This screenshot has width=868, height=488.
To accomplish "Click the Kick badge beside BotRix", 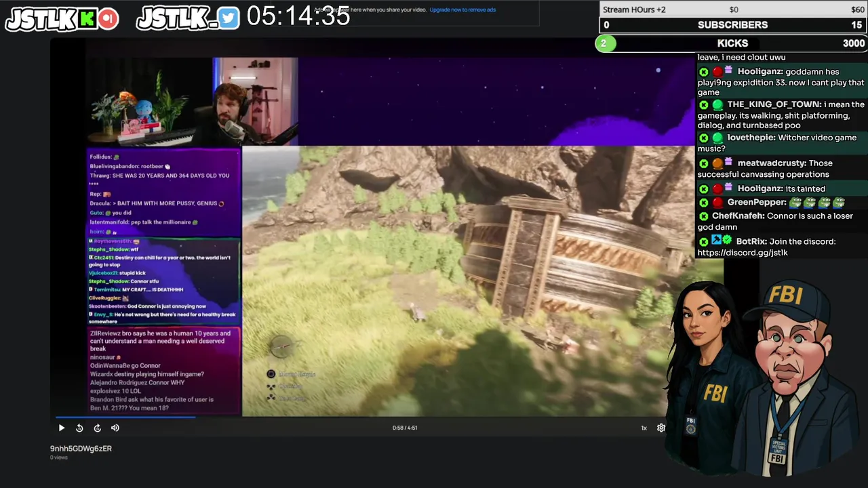I will pos(704,241).
